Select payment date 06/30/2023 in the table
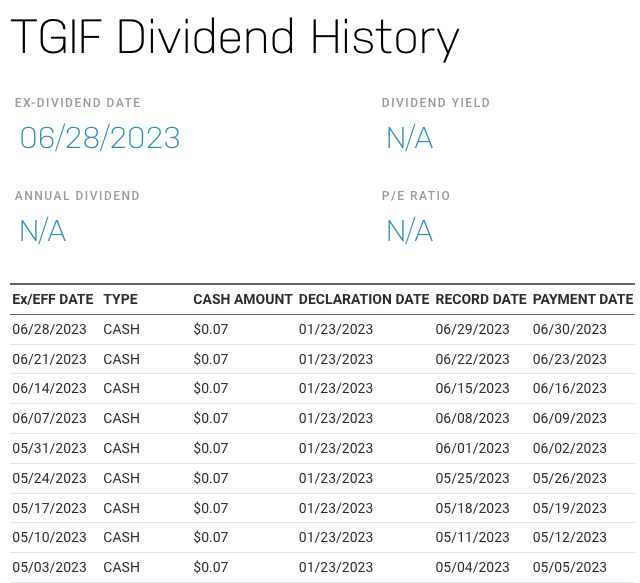 pyautogui.click(x=569, y=329)
